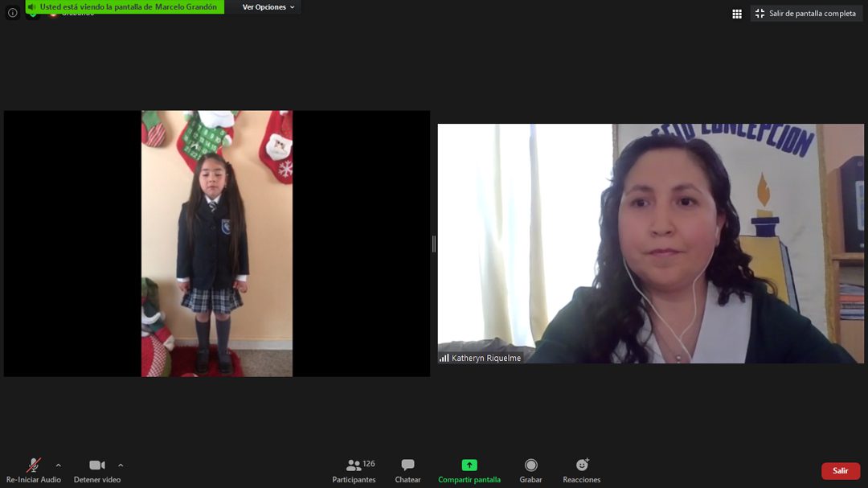Click the fullscreen exit arrows icon

point(759,14)
